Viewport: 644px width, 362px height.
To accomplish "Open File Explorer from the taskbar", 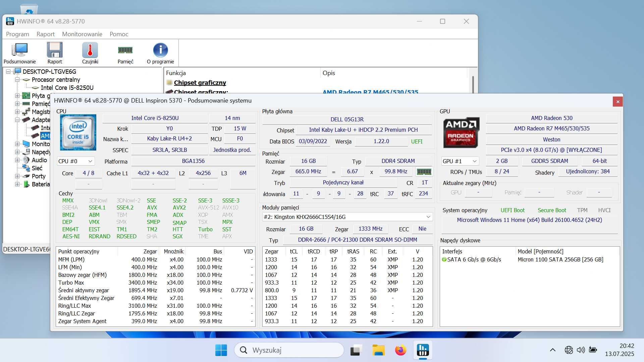I will pos(378,350).
